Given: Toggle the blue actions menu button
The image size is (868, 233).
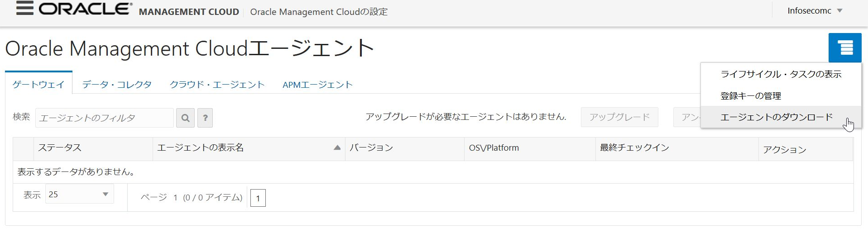Looking at the screenshot, I should 845,48.
